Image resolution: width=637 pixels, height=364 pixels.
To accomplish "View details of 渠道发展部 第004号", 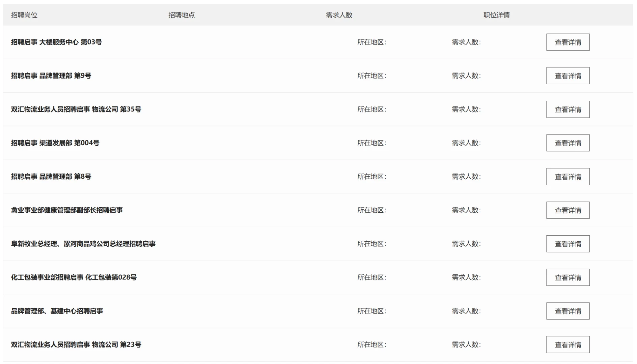I will tap(568, 143).
